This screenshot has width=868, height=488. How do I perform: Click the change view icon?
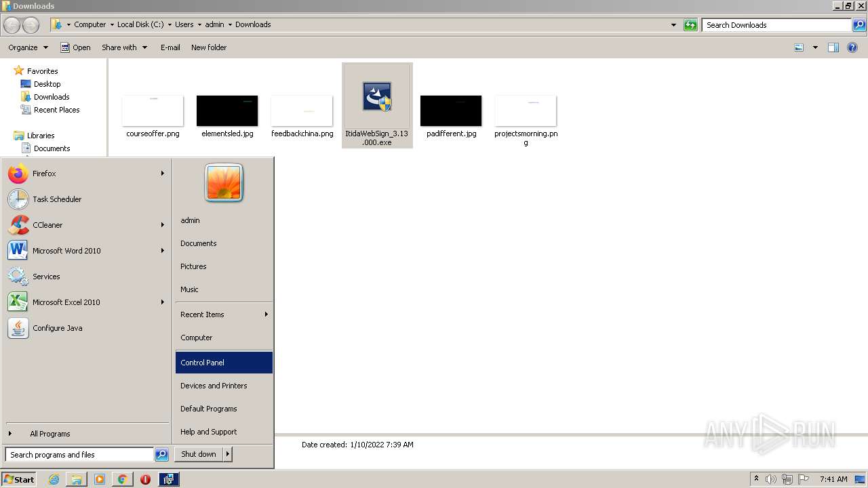tap(799, 47)
